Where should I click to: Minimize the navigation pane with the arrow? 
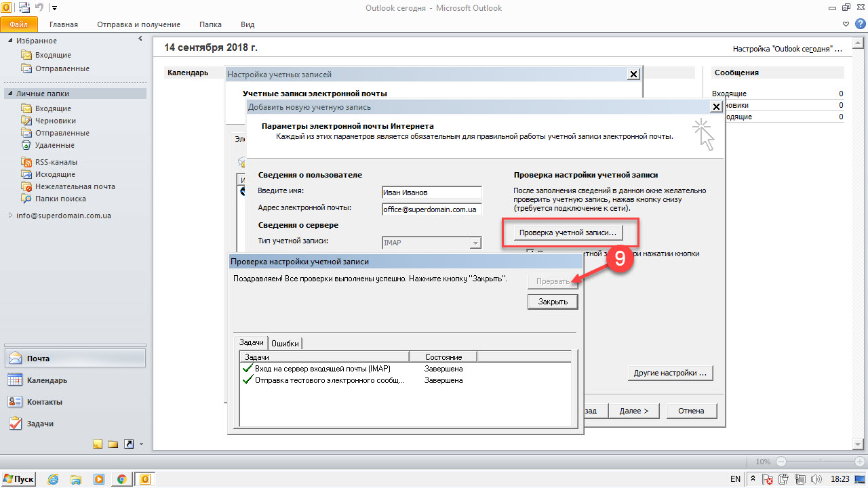[140, 39]
